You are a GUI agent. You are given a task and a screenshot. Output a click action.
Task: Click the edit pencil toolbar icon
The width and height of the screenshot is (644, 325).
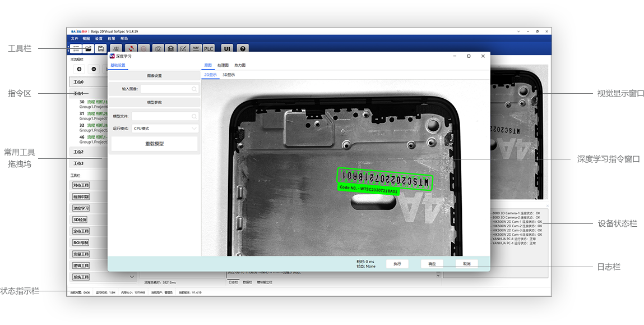(x=184, y=48)
